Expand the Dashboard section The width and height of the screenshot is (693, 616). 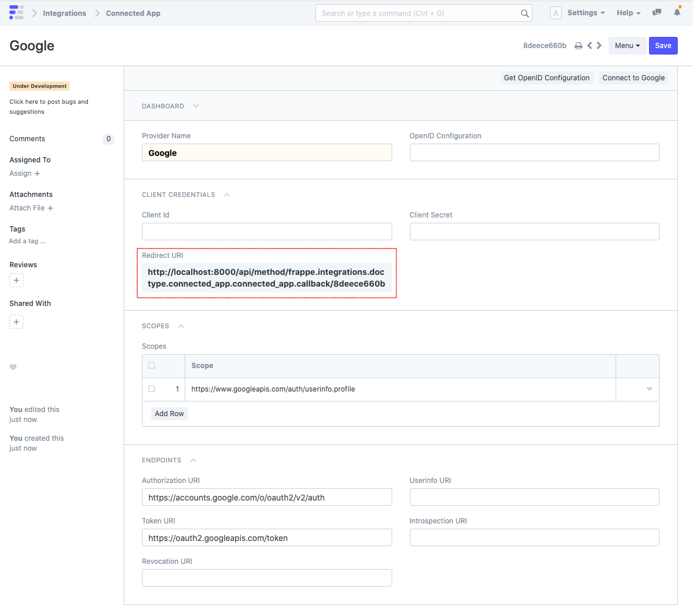(196, 106)
